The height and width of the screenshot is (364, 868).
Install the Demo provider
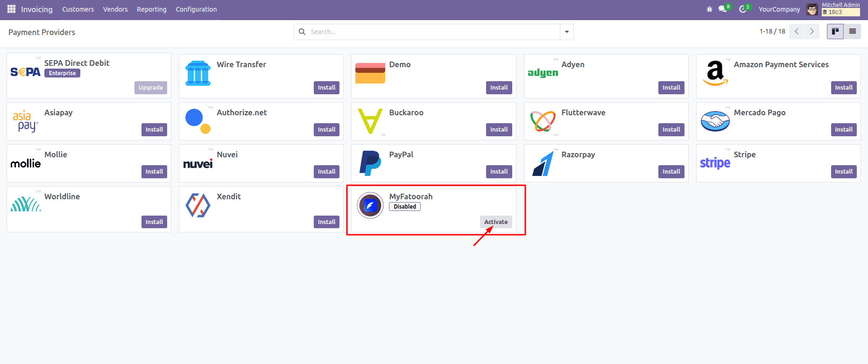(499, 88)
